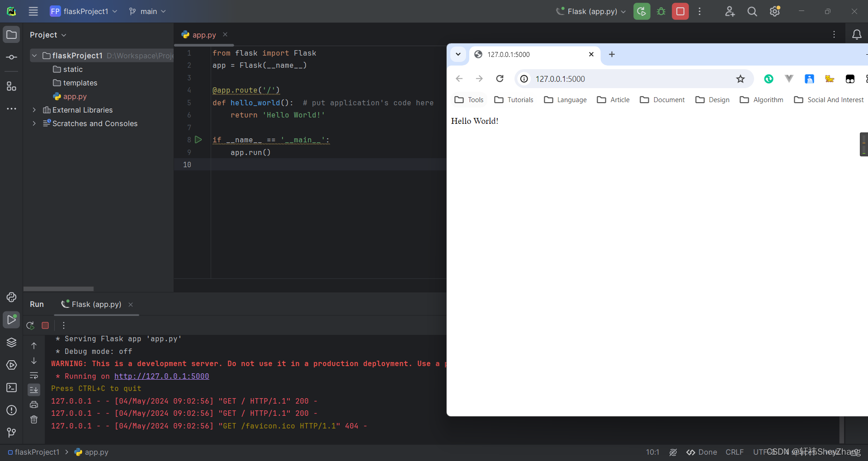
Task: Collapse the flaskProject1 root folder
Action: (34, 56)
